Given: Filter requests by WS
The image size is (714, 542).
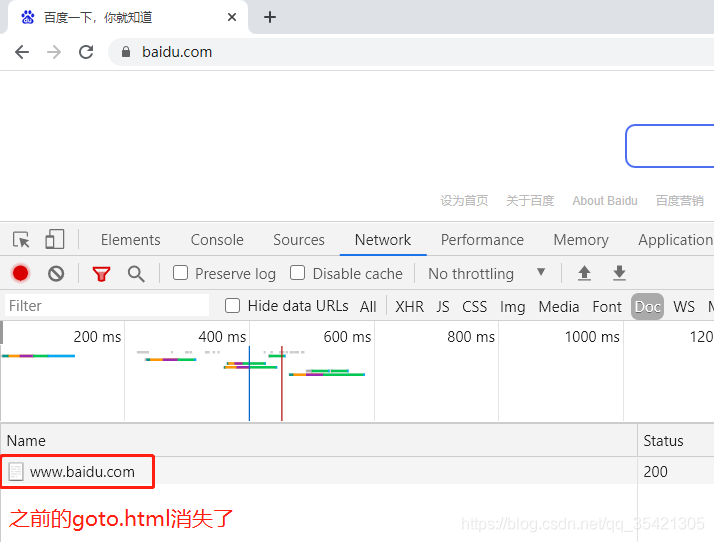Looking at the screenshot, I should click(x=684, y=307).
